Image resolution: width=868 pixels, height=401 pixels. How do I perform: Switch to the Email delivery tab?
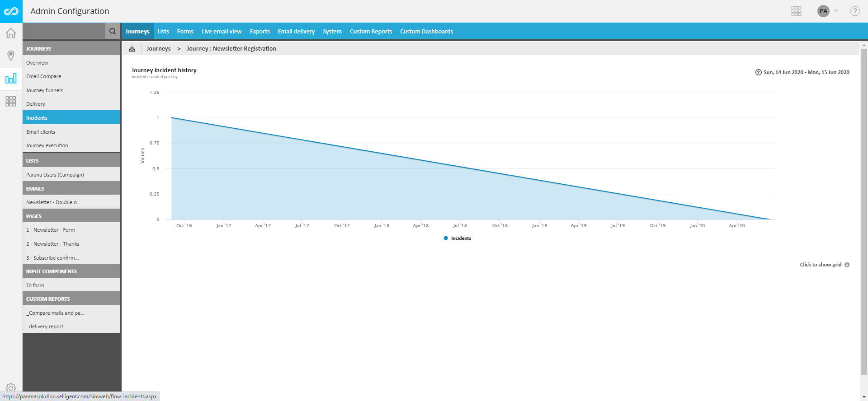point(296,32)
